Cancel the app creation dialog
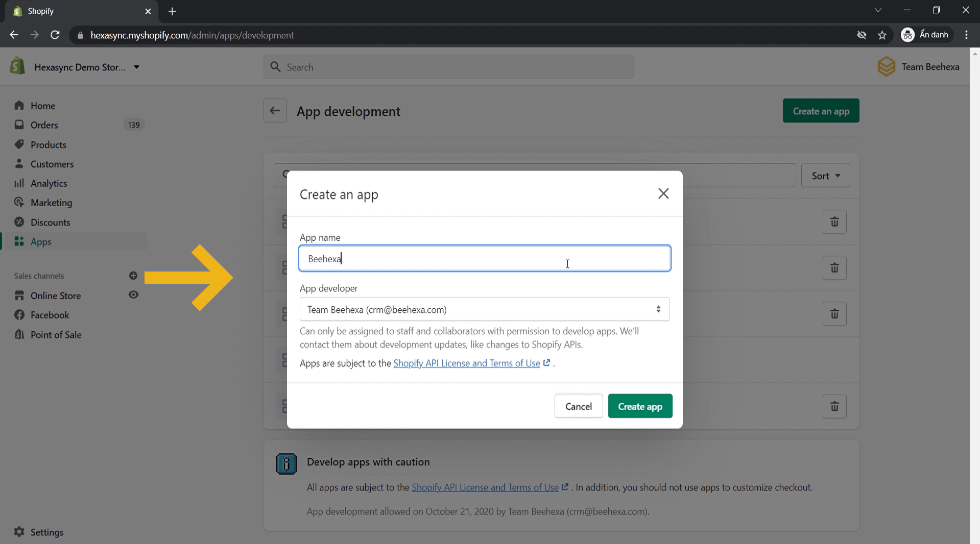The width and height of the screenshot is (980, 544). 579,406
